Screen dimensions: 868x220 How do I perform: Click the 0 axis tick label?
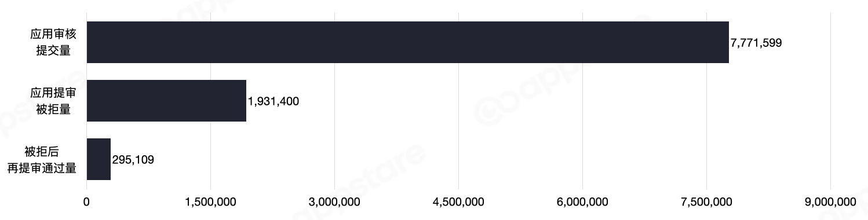tap(87, 201)
